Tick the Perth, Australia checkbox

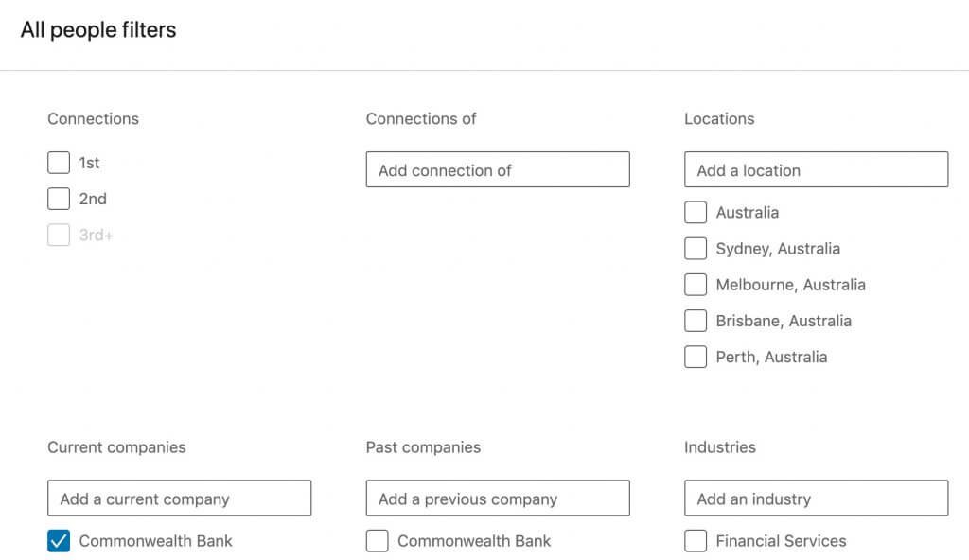pyautogui.click(x=696, y=357)
